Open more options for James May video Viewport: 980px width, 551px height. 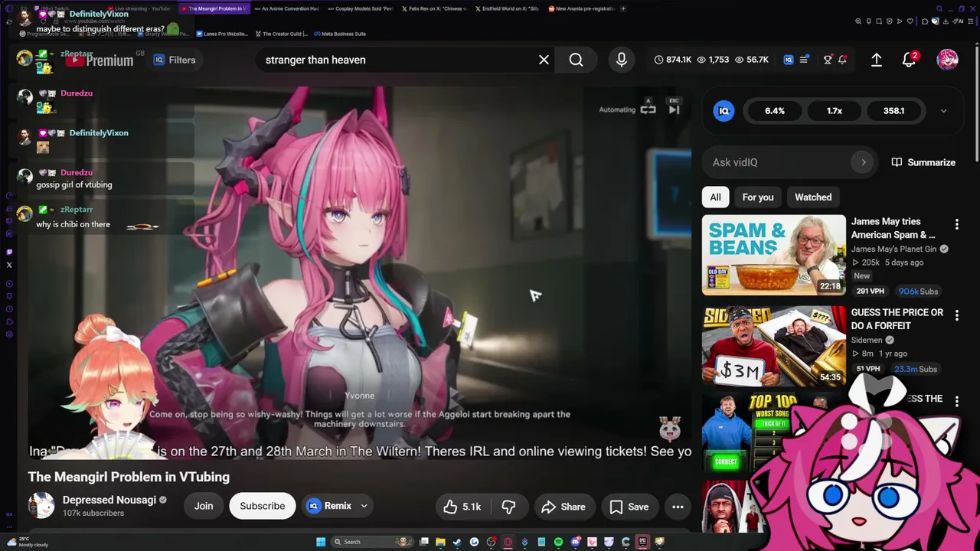(956, 224)
